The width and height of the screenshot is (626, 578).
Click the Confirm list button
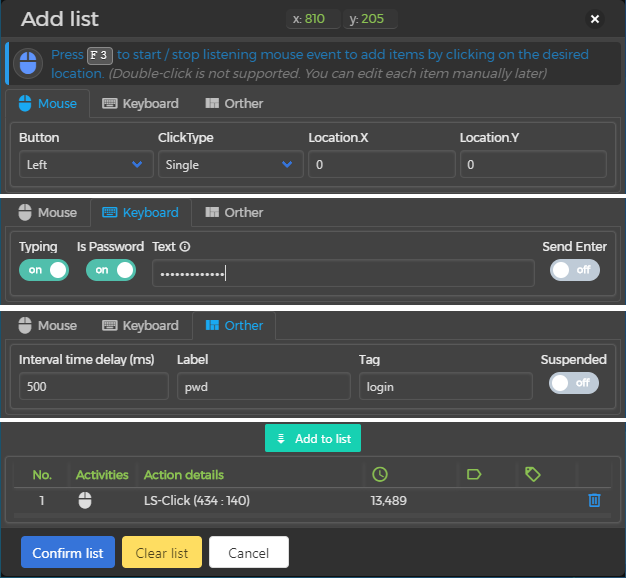(x=68, y=552)
